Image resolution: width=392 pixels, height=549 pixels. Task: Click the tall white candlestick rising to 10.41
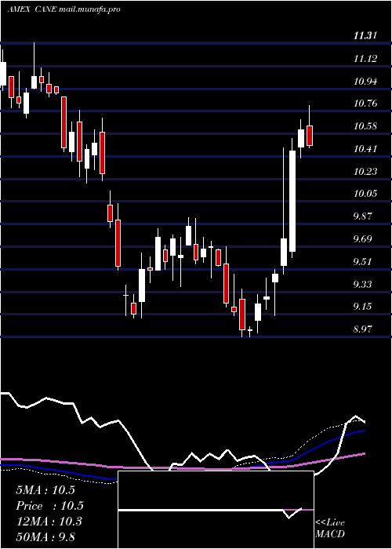(x=292, y=201)
